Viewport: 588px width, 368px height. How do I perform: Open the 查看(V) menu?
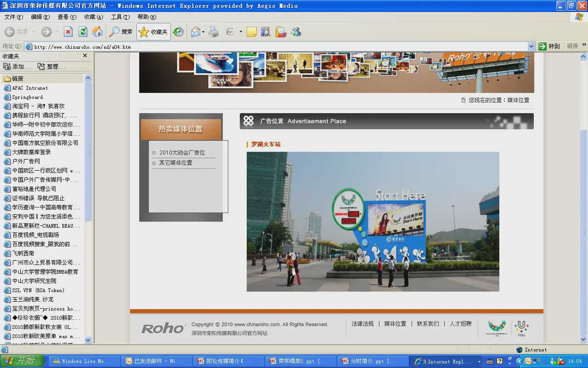tap(67, 17)
